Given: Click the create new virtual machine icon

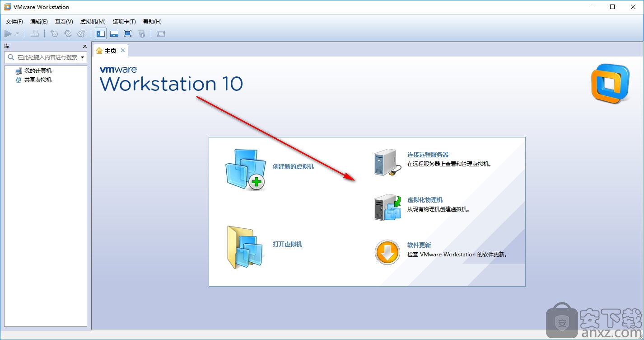Looking at the screenshot, I should [245, 170].
